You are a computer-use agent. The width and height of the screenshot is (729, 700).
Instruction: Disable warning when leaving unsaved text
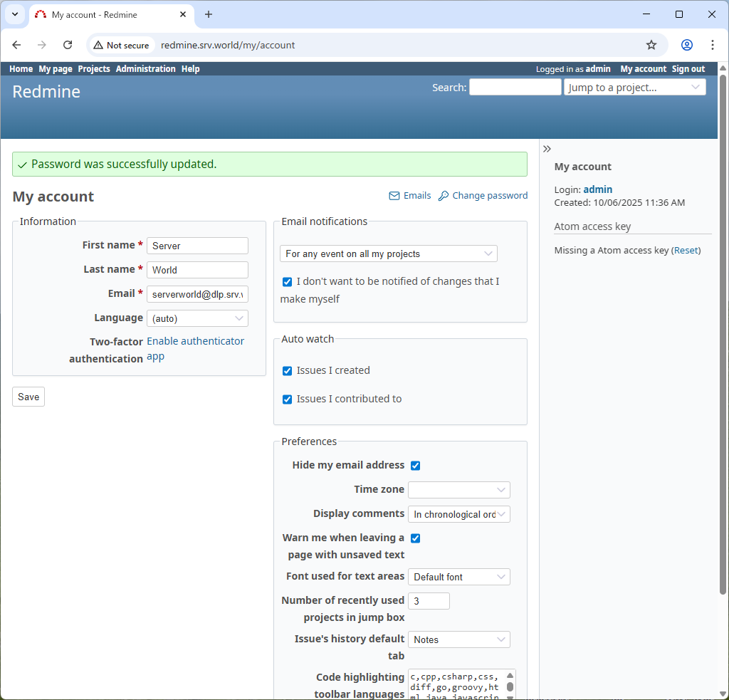click(x=415, y=538)
